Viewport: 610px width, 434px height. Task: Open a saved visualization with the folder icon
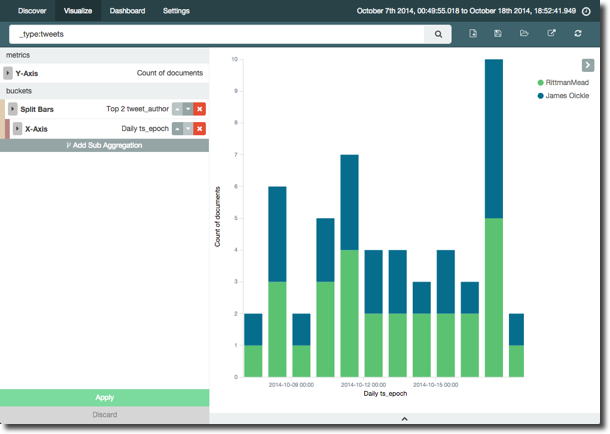(x=524, y=34)
